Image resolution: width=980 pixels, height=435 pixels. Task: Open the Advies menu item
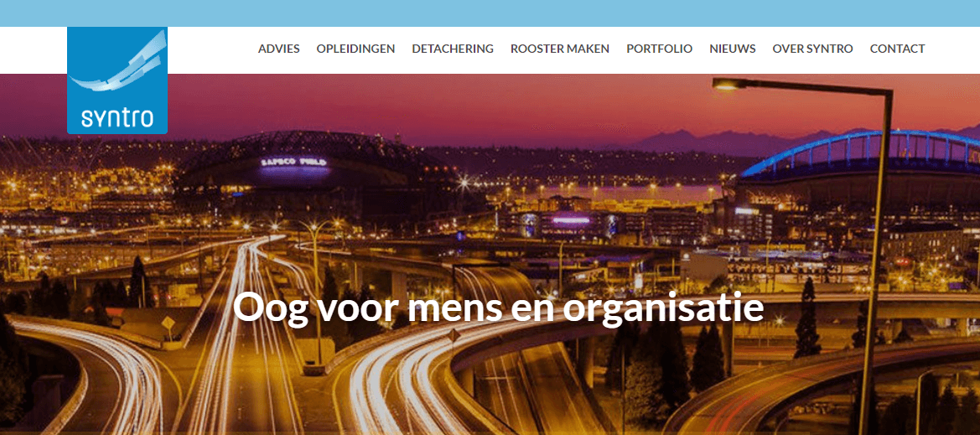[x=279, y=49]
